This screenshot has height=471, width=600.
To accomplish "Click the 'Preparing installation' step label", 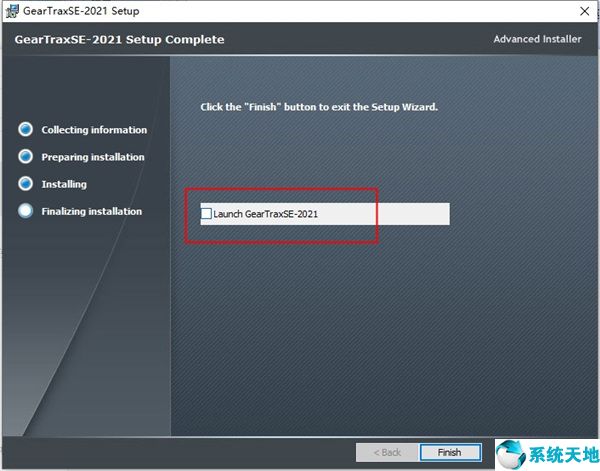I will point(93,157).
